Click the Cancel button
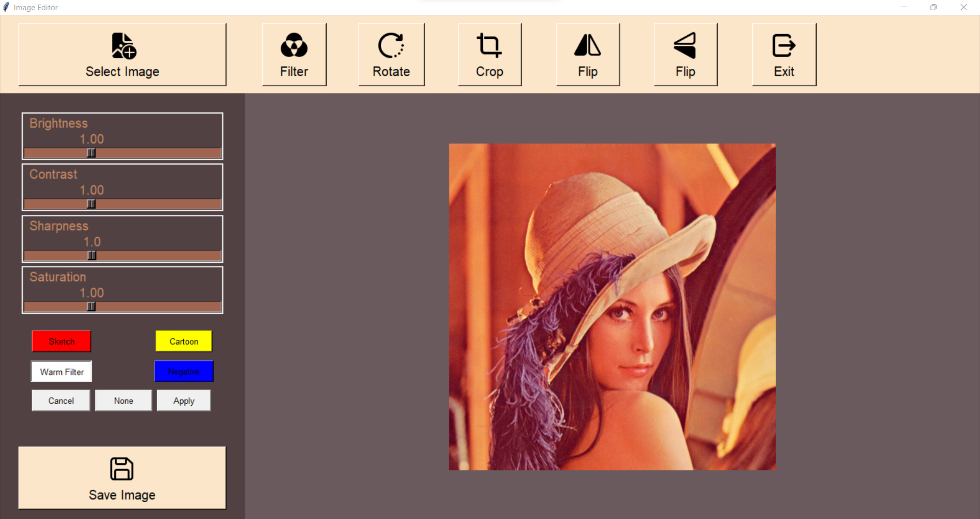This screenshot has width=980, height=519. [x=61, y=401]
